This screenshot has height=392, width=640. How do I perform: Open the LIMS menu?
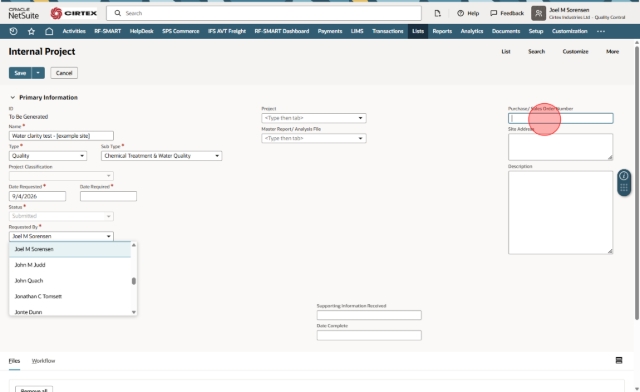click(357, 31)
